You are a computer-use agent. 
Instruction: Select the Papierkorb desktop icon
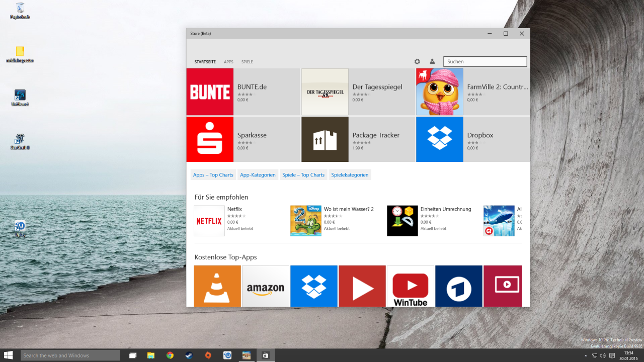(20, 11)
